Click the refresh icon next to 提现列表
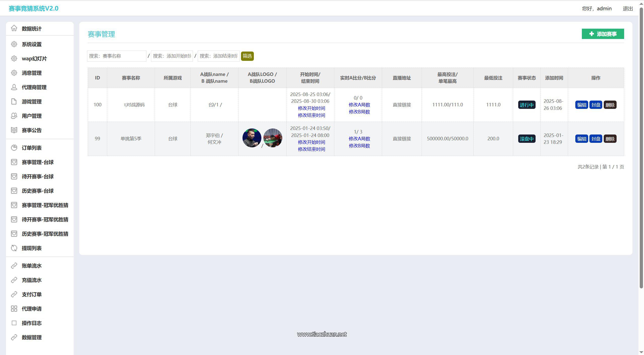 click(14, 248)
